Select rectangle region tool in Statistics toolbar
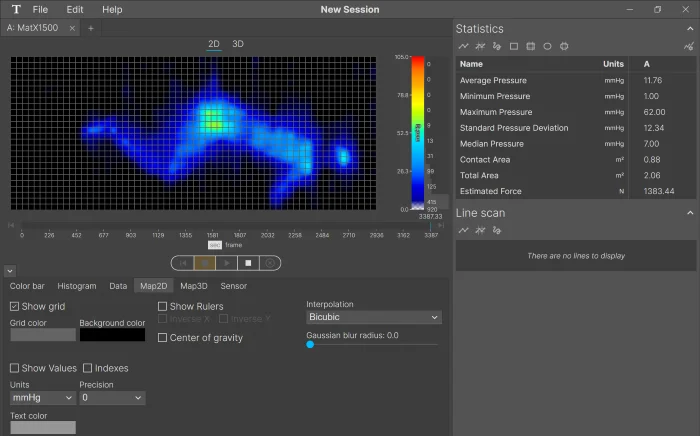Viewport: 700px width, 436px height. pyautogui.click(x=514, y=46)
